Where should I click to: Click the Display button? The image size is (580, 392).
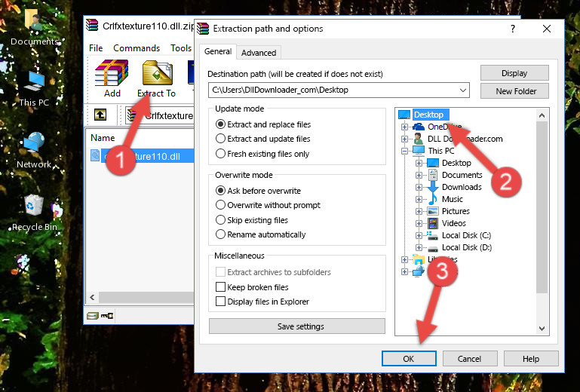pos(514,73)
